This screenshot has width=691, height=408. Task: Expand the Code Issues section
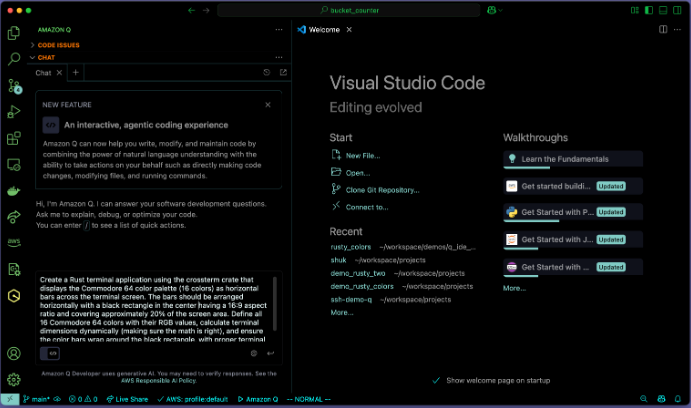tap(60, 46)
